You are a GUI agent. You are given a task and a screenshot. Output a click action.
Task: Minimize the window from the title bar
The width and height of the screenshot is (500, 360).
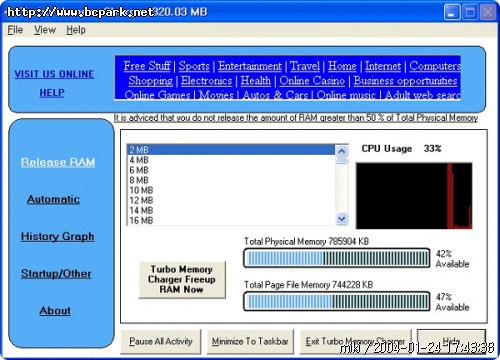452,13
